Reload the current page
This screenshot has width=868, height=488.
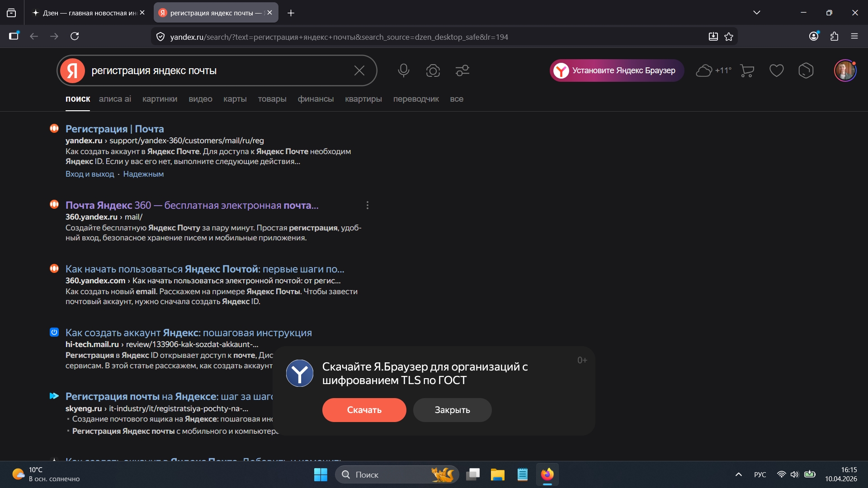[x=75, y=36]
